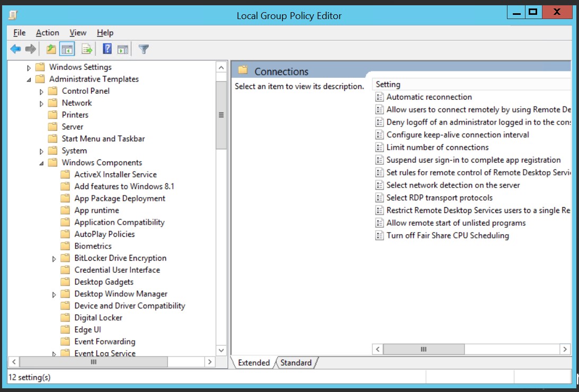Toggle the Show/Hide Action Pane icon
Viewport: 579px width, 392px height.
coord(123,49)
